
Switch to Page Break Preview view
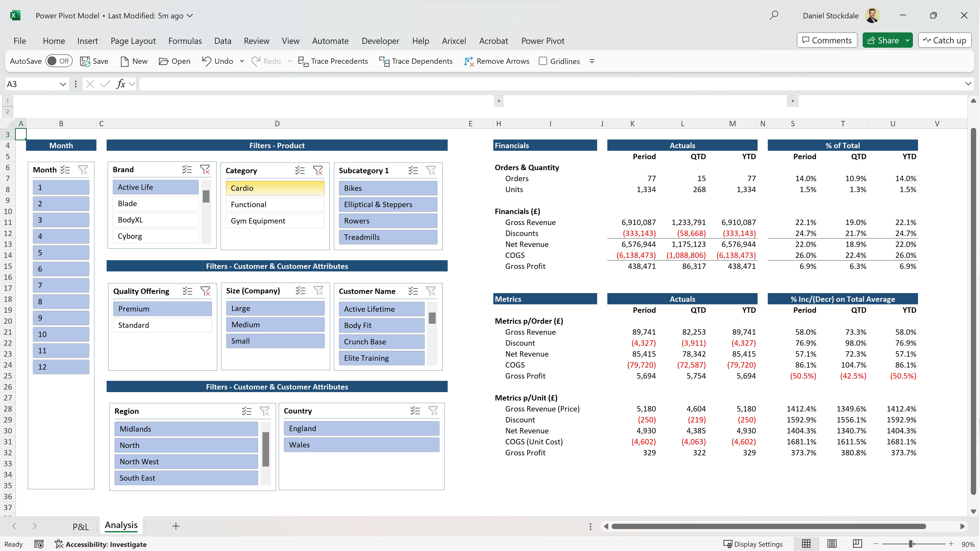click(857, 544)
